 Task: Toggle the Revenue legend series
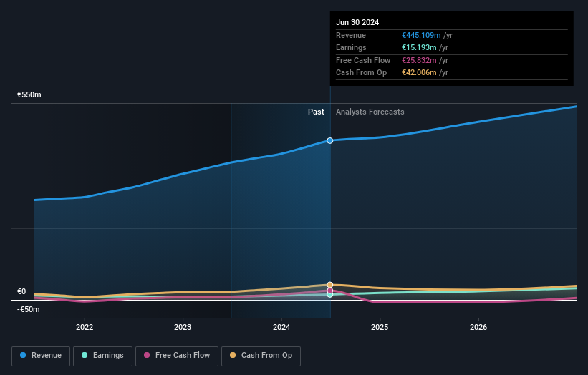tap(41, 356)
